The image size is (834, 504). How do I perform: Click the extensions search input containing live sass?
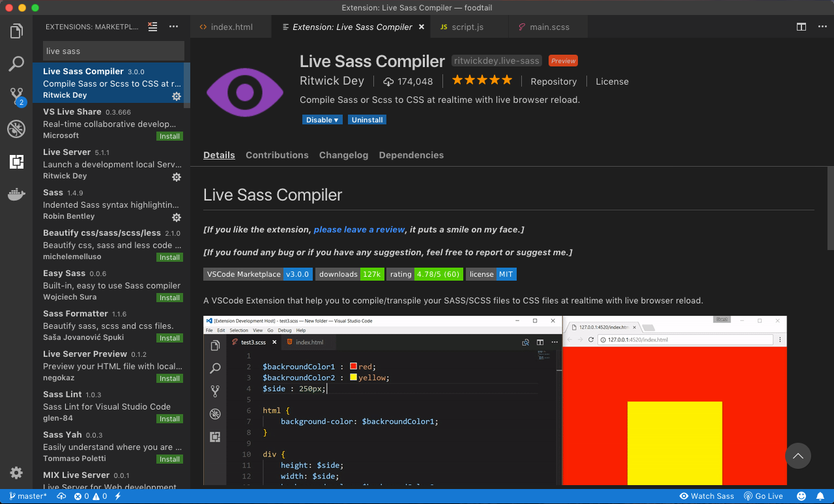(112, 50)
